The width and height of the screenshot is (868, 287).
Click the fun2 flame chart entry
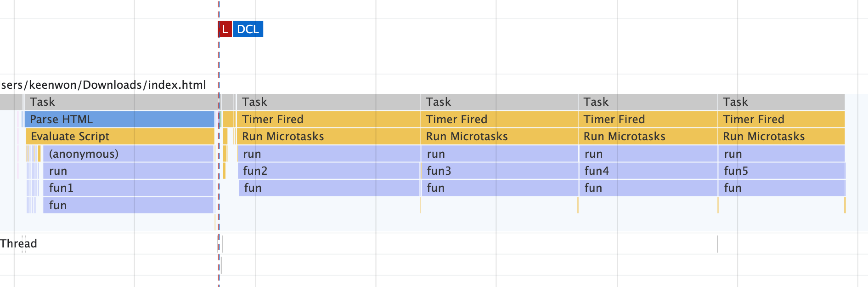coord(328,171)
